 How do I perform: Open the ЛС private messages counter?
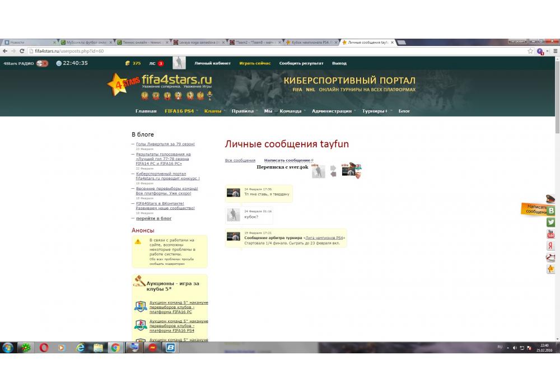[x=156, y=63]
